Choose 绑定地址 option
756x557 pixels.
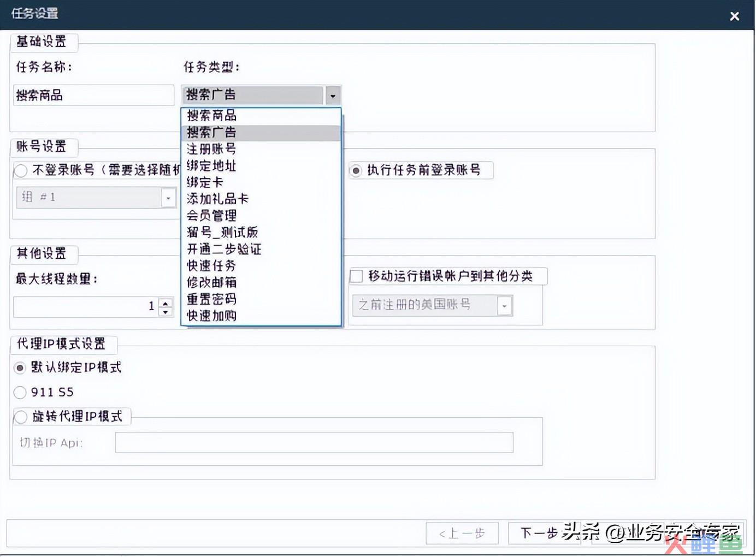tap(261, 165)
